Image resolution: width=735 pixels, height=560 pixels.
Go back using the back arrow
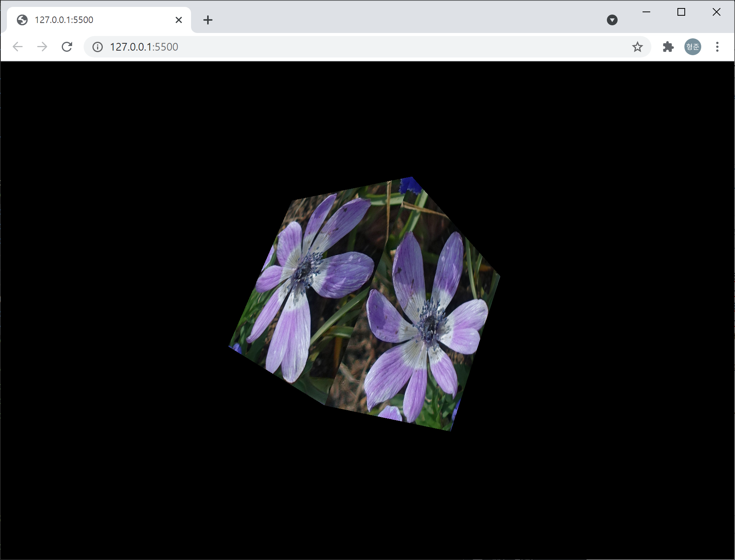(x=18, y=47)
